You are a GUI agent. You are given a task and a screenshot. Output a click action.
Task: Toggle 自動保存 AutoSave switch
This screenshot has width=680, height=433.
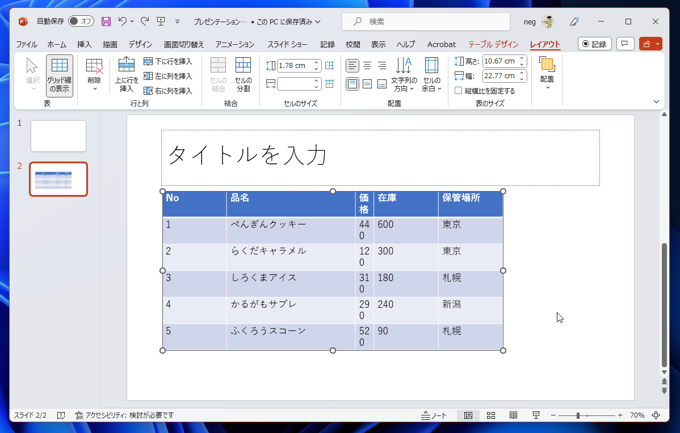81,21
